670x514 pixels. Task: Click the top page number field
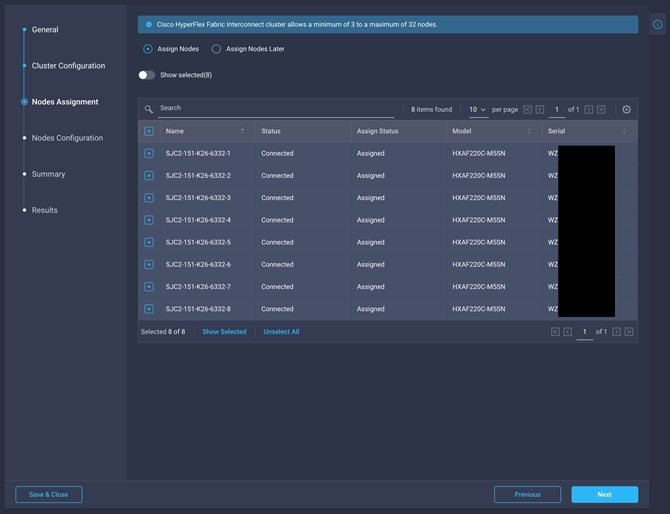556,109
